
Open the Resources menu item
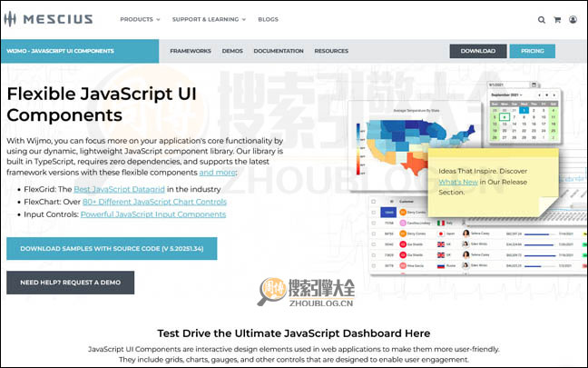331,51
